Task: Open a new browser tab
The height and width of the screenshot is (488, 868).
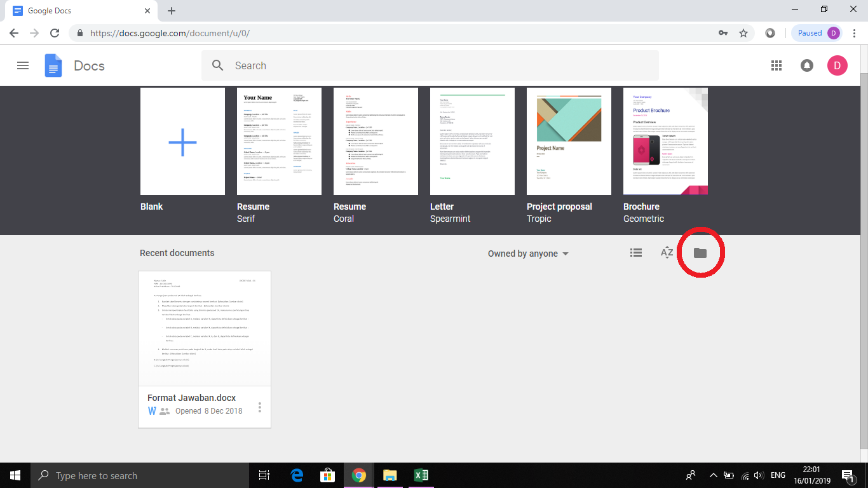Action: 172,11
